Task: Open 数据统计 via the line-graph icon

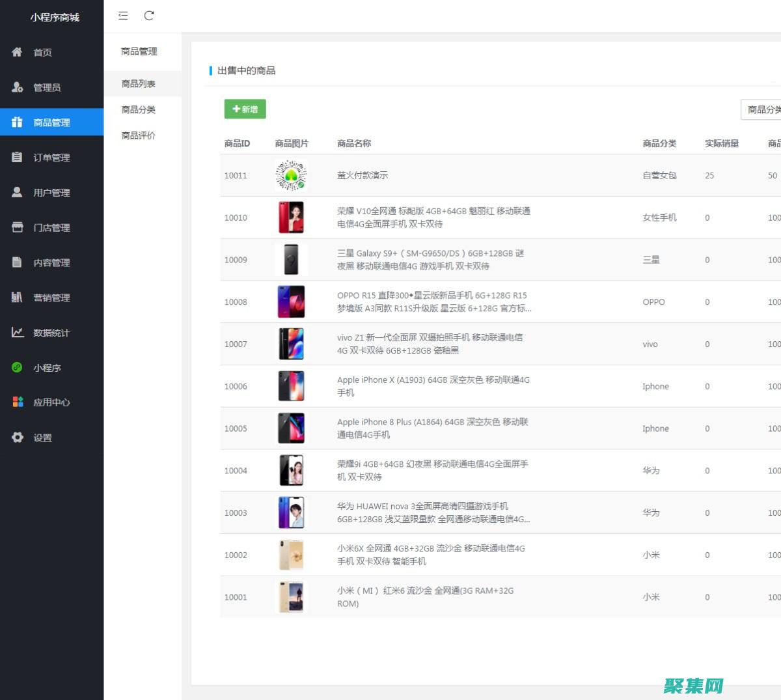Action: coord(18,332)
